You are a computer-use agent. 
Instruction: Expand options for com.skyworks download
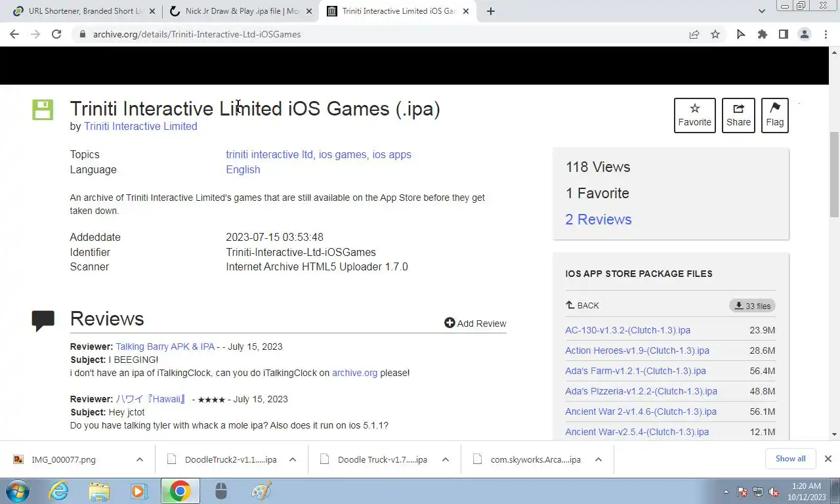(x=598, y=459)
